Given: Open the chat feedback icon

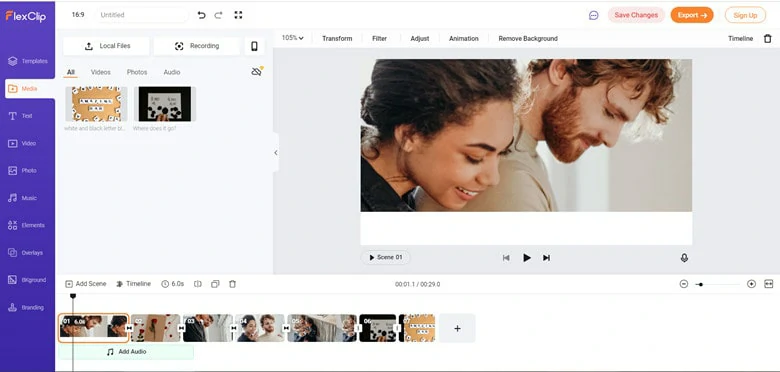Looking at the screenshot, I should 593,15.
